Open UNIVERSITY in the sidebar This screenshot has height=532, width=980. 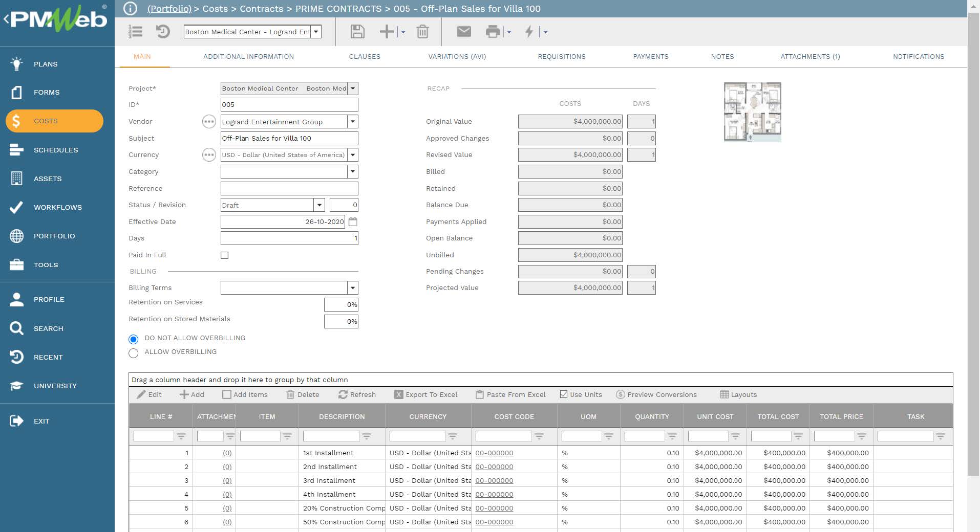point(54,386)
